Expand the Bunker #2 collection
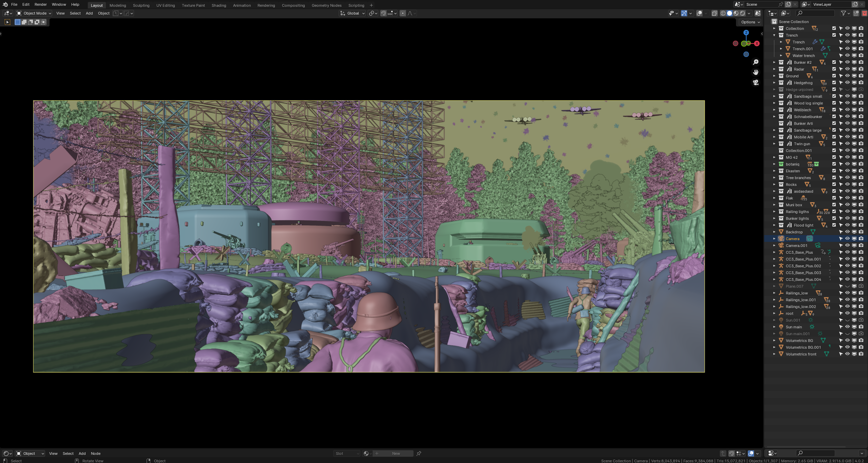The height and width of the screenshot is (463, 868). click(774, 62)
